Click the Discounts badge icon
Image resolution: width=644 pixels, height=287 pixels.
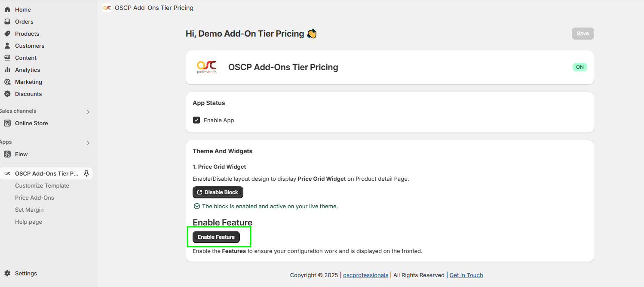point(7,94)
